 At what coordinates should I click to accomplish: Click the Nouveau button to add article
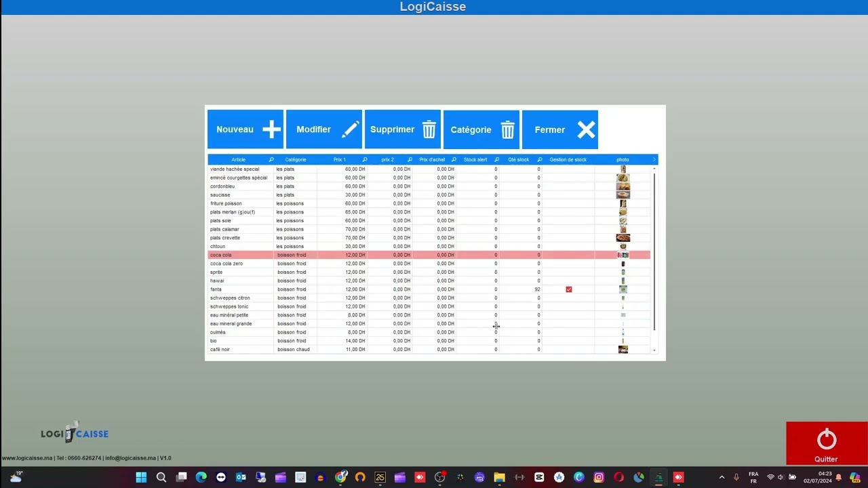(x=245, y=129)
